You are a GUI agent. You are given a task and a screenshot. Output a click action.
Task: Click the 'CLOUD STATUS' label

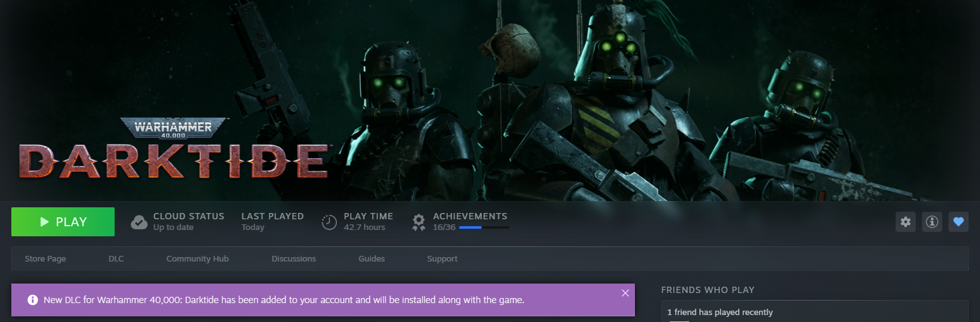coord(189,216)
